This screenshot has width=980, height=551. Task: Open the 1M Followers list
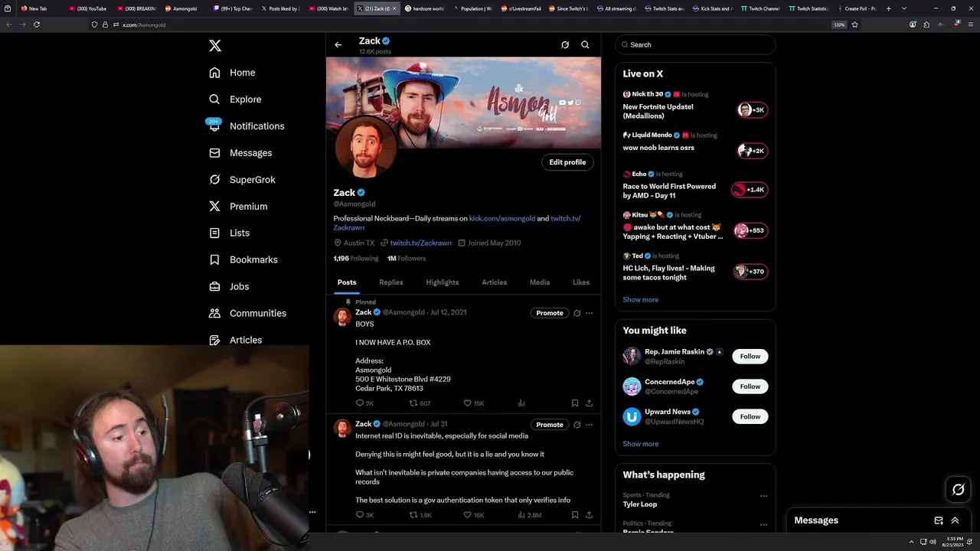(407, 259)
